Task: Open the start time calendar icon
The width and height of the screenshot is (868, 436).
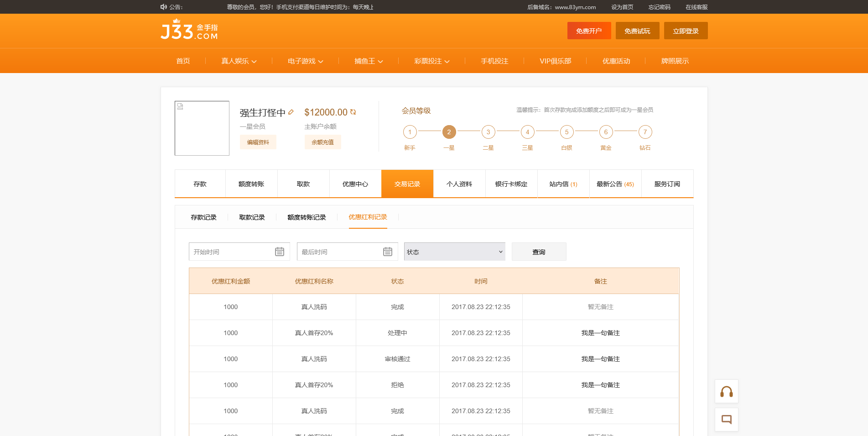Action: pos(280,252)
